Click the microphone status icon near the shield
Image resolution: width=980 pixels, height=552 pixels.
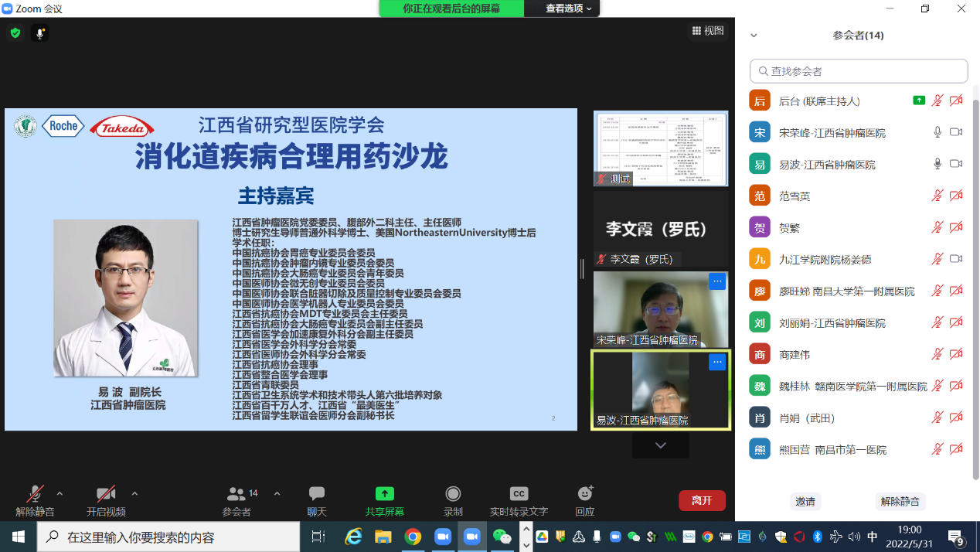click(40, 33)
